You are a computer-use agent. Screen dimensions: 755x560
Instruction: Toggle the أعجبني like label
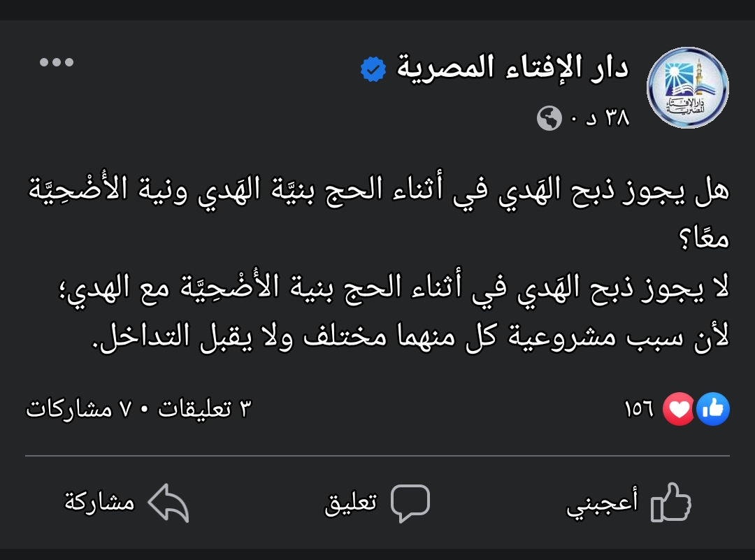602,503
